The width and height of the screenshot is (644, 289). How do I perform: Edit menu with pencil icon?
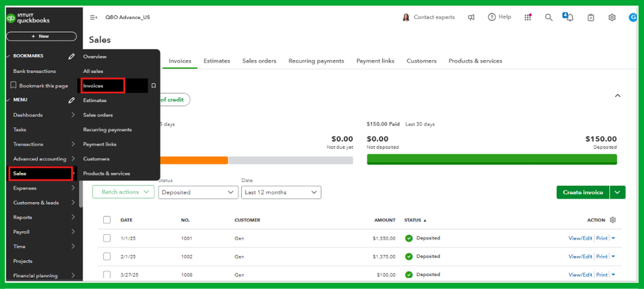tap(72, 100)
